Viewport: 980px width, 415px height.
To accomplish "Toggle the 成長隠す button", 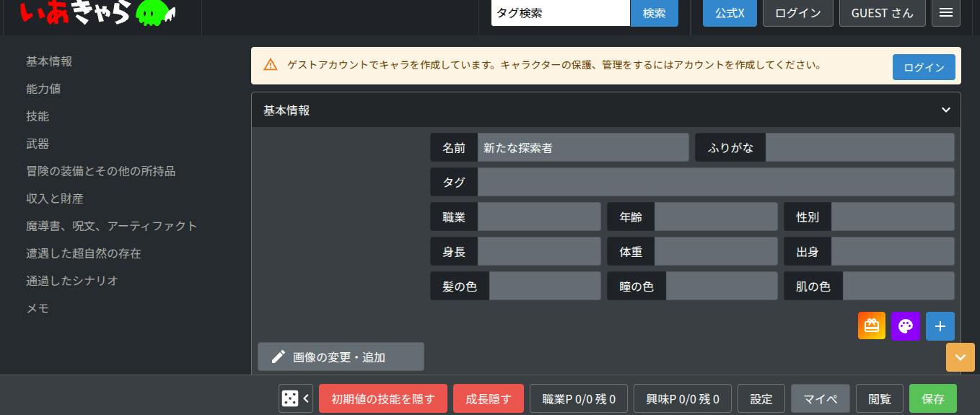I will (489, 398).
